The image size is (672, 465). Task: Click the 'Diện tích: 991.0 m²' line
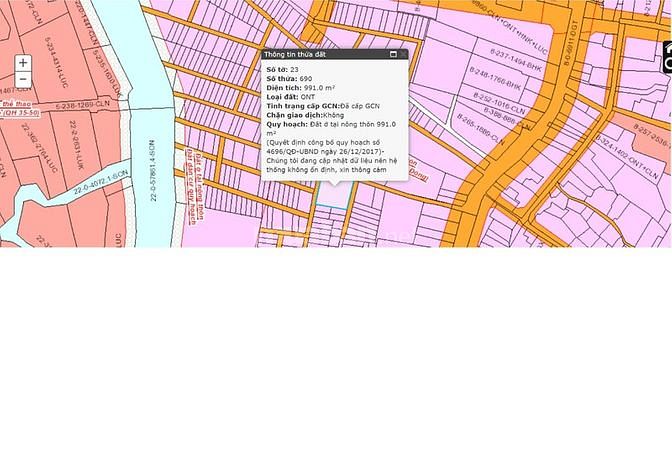301,87
